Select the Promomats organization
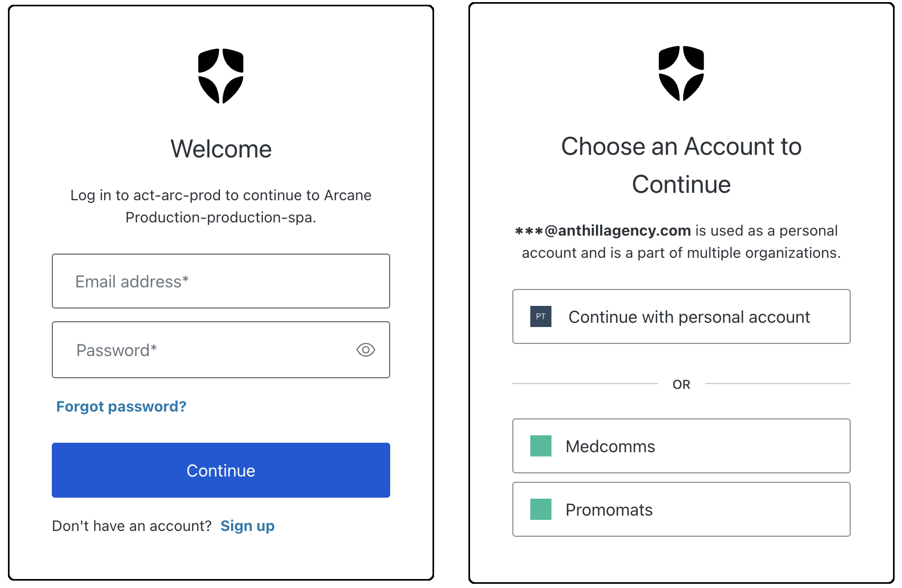 pyautogui.click(x=681, y=509)
